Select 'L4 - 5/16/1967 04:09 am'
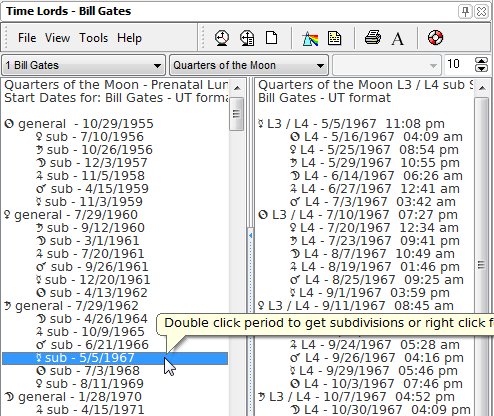Viewport: 494px width, 416px height. pos(376,137)
